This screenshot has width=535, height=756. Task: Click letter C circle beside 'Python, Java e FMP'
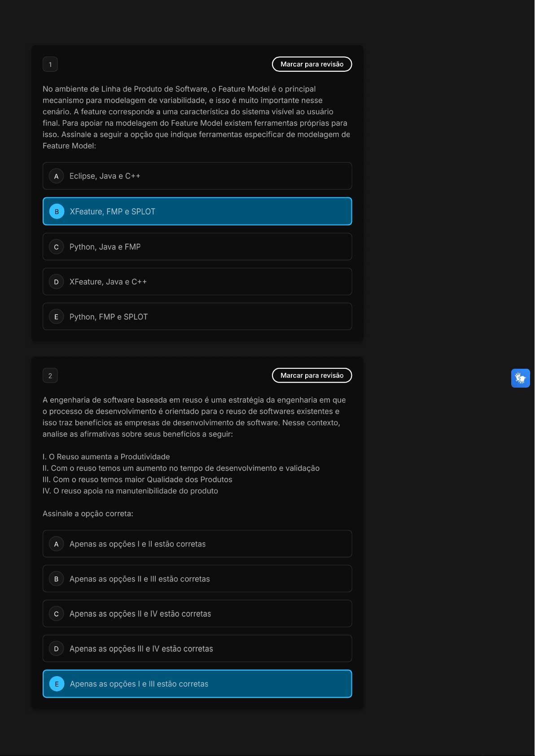pyautogui.click(x=57, y=247)
